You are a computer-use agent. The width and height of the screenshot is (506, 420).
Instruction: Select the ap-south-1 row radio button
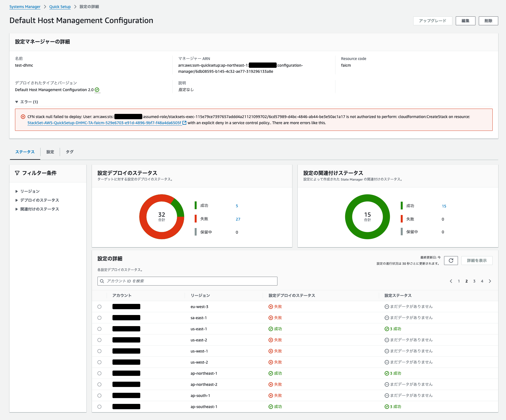click(99, 396)
